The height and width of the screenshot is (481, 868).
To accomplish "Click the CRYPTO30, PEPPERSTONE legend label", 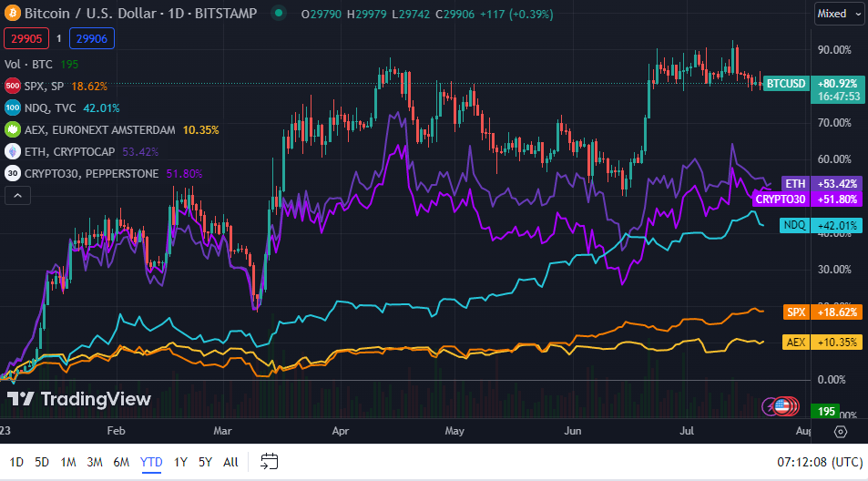I will point(91,174).
